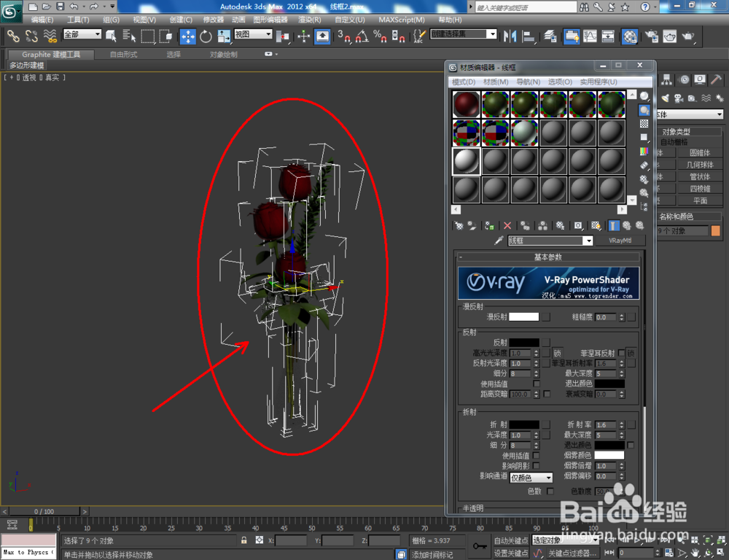Activate the Select and Scale tool

tap(224, 36)
